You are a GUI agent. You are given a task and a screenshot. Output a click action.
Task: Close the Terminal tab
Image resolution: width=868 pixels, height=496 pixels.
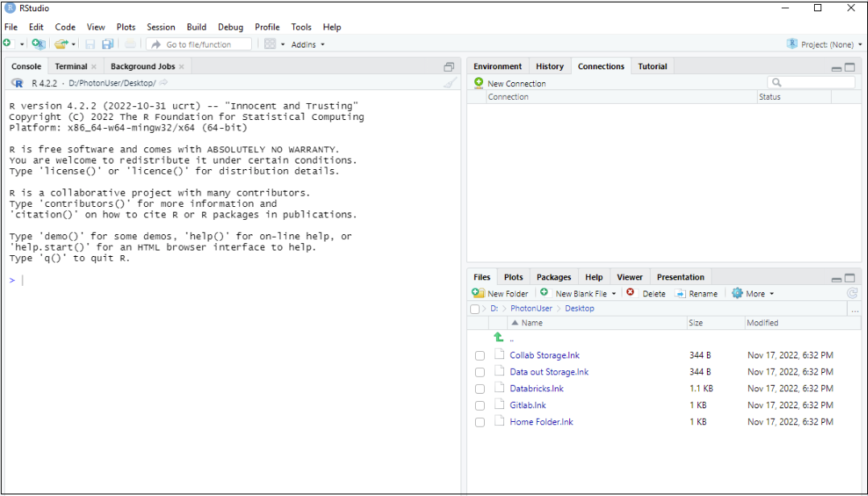pos(94,66)
